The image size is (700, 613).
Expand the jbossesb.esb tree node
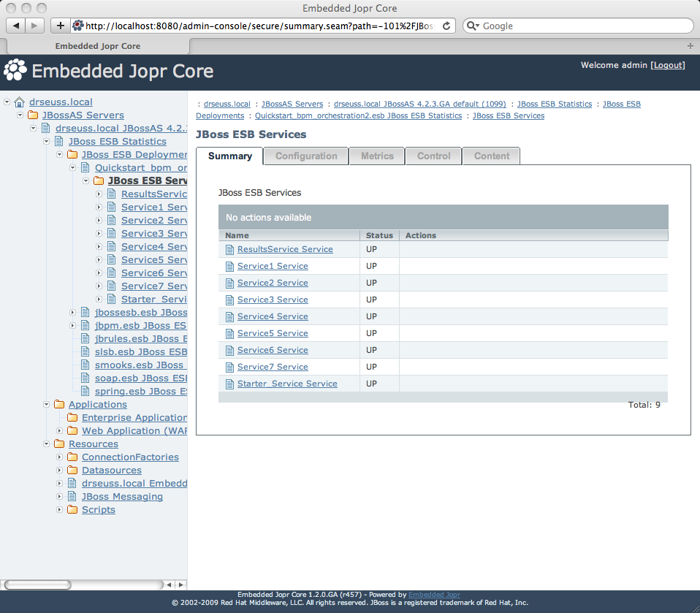coord(73,312)
